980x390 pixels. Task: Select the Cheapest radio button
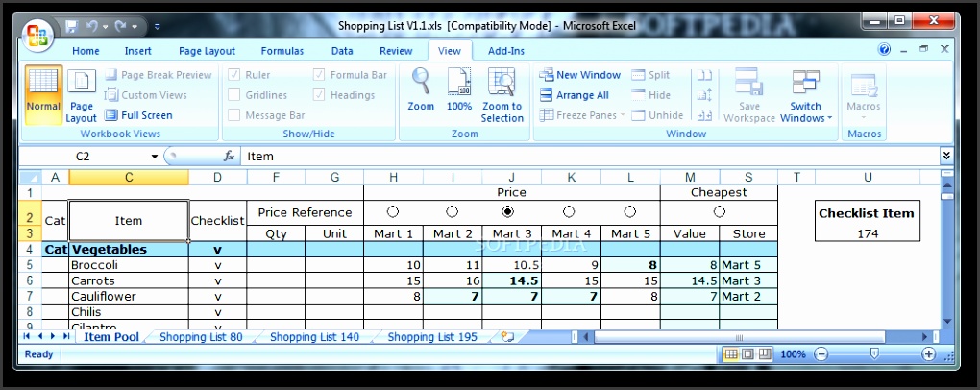720,212
